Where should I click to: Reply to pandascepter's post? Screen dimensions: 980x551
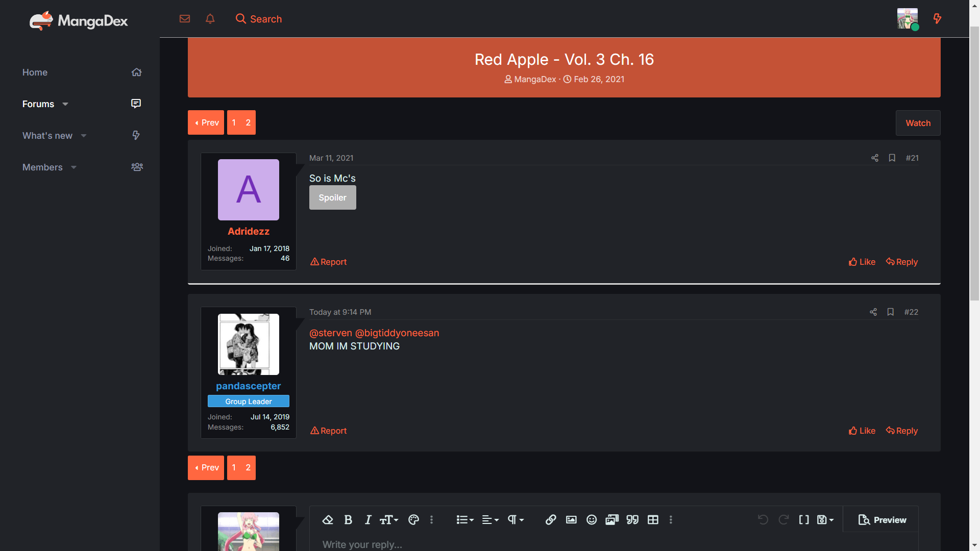coord(901,431)
